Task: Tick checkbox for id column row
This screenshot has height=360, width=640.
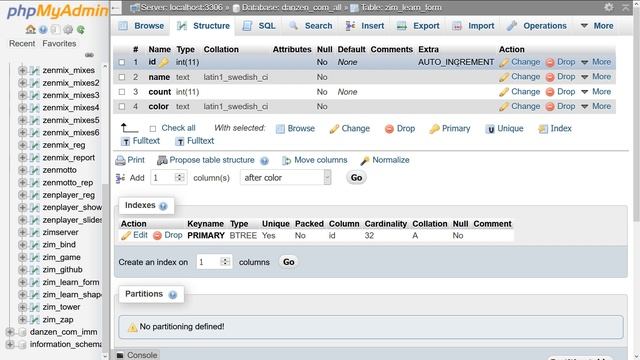Action: pyautogui.click(x=122, y=62)
